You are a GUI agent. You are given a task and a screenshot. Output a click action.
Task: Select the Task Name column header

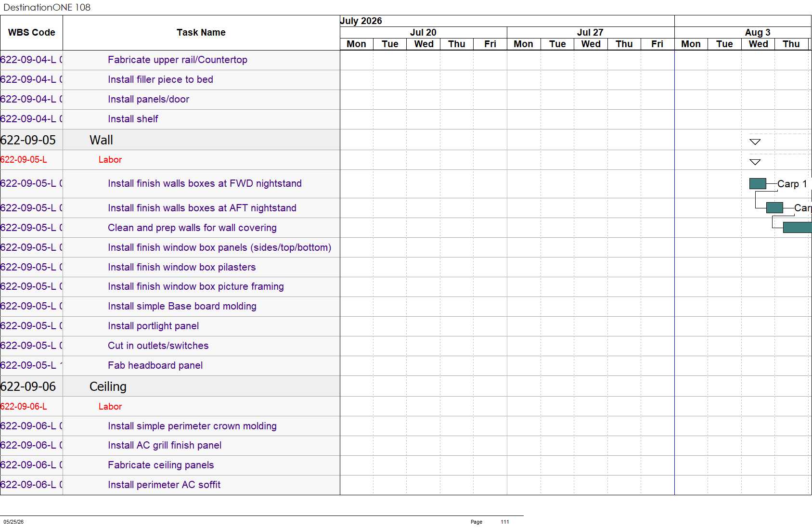(201, 33)
